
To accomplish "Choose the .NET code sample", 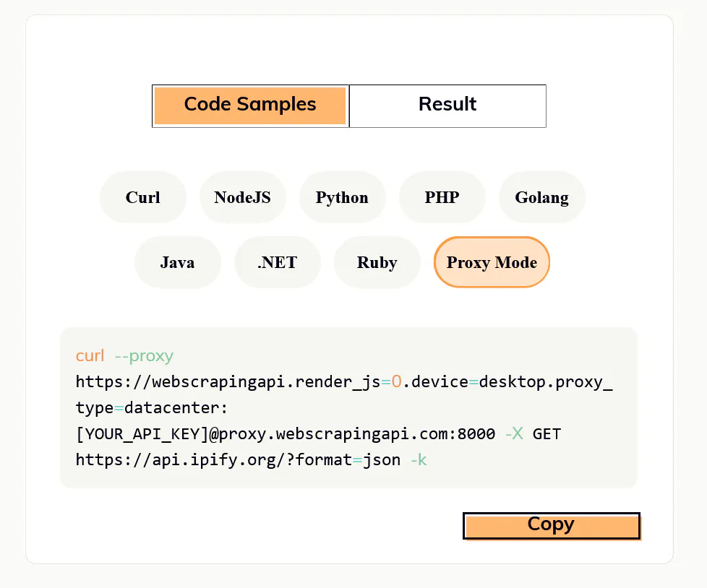I will [277, 262].
